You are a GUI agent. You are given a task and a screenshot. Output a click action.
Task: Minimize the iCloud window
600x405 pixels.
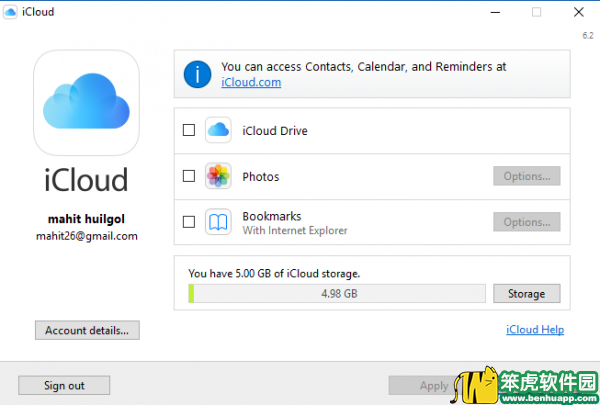pos(495,12)
